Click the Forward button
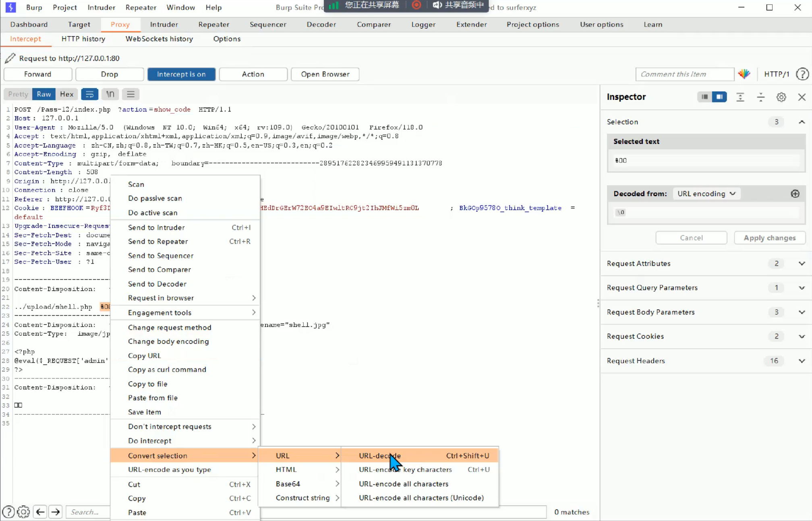 tap(37, 74)
